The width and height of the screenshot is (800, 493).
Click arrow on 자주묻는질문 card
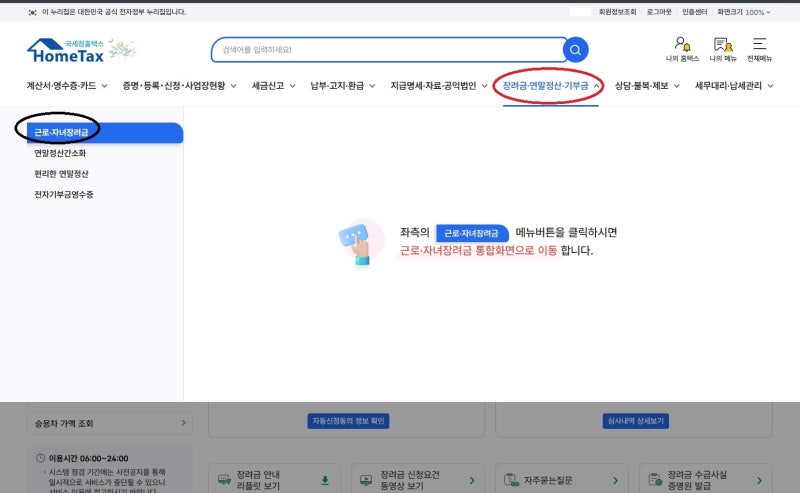(615, 480)
